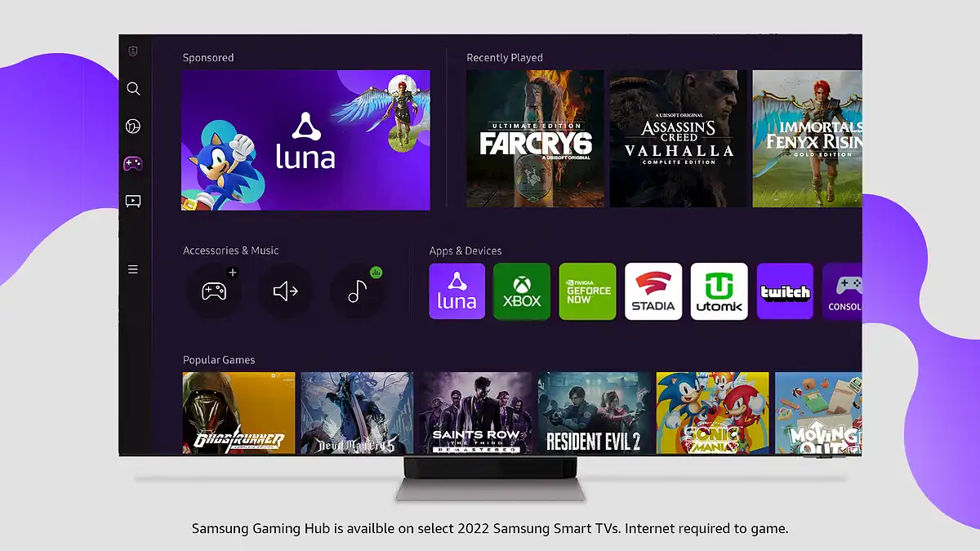This screenshot has height=551, width=980.
Task: Click the Accessories & Music heading
Action: (x=231, y=251)
